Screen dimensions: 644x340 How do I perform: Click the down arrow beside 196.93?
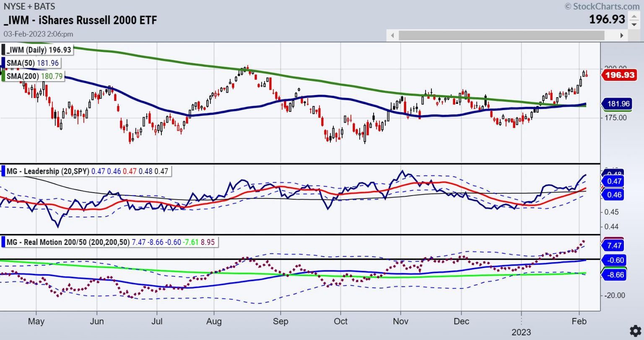pos(634,24)
